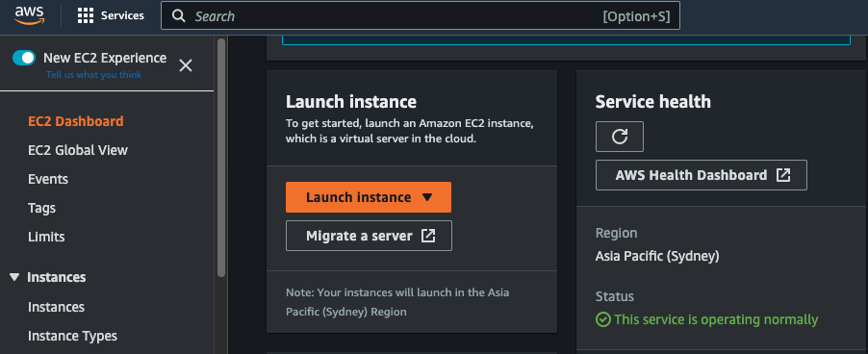The width and height of the screenshot is (868, 354).
Task: Select 'This service is operating normally' text
Action: click(x=716, y=319)
